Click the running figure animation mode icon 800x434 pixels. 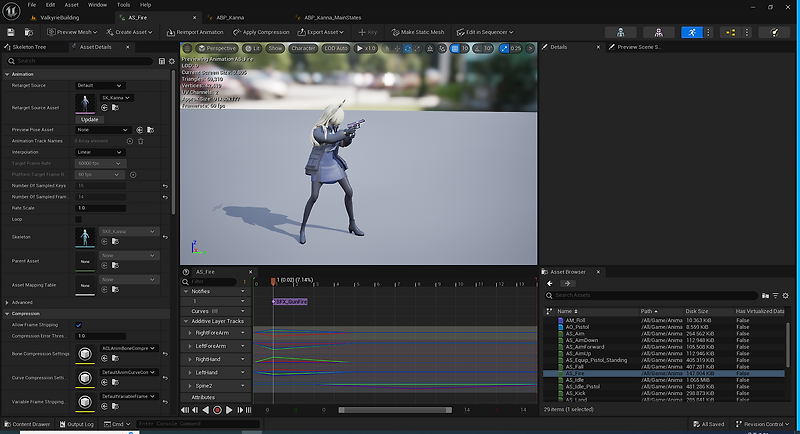click(692, 32)
